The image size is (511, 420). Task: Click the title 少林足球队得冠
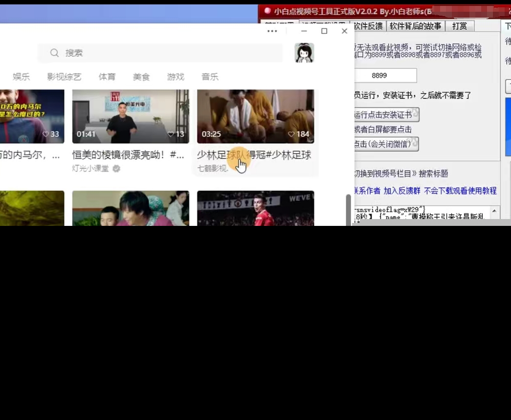tap(254, 155)
